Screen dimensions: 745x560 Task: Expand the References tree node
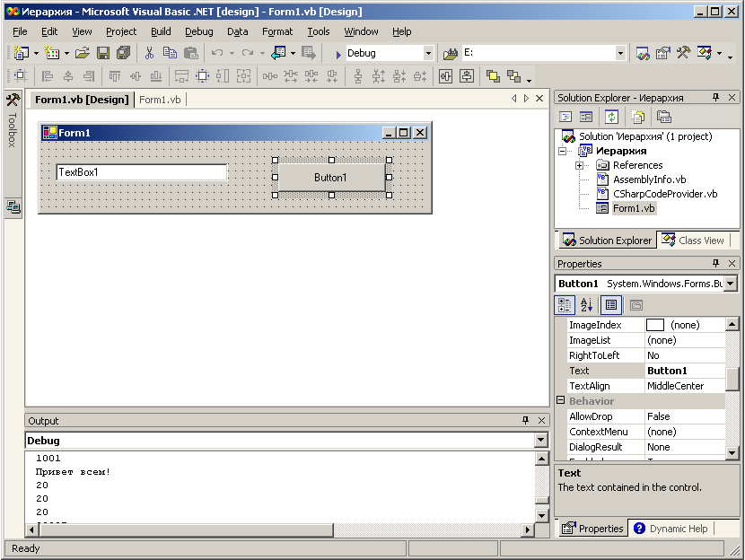579,165
